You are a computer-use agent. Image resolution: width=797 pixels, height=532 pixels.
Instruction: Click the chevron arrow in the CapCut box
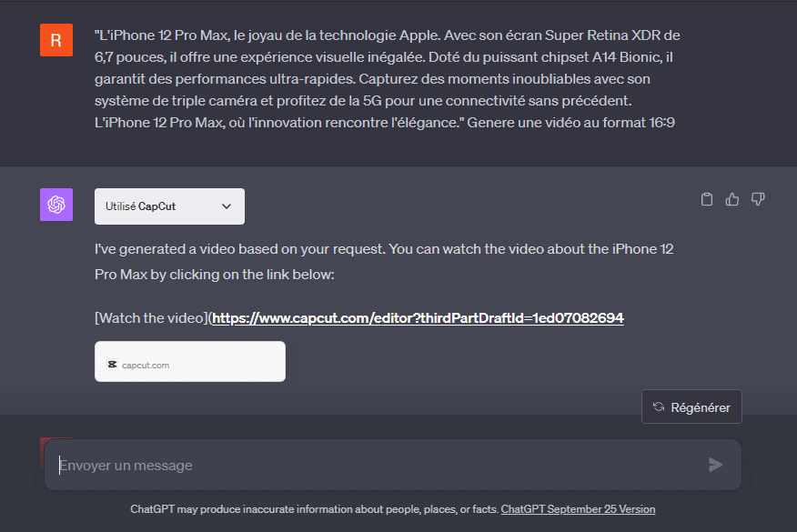[227, 206]
